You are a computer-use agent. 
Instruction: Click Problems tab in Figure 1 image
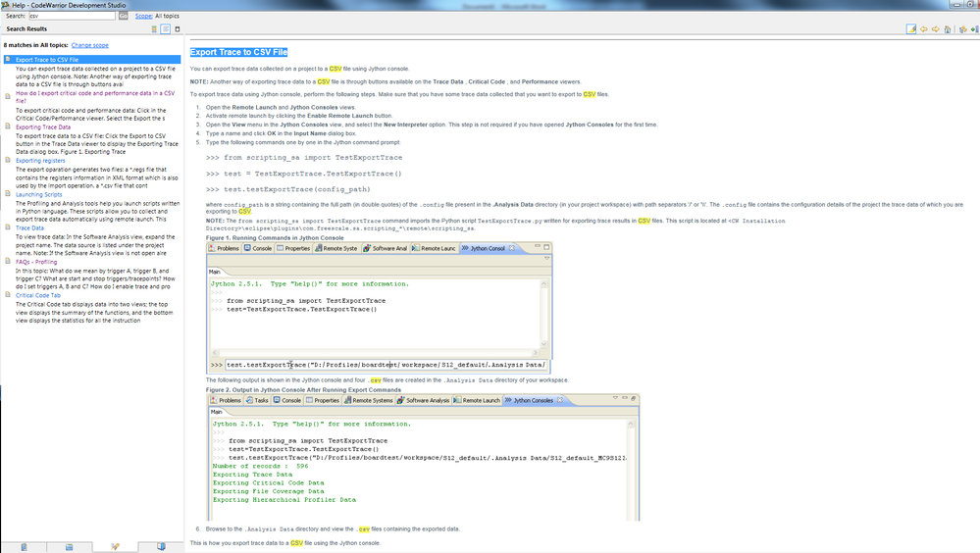tap(224, 248)
